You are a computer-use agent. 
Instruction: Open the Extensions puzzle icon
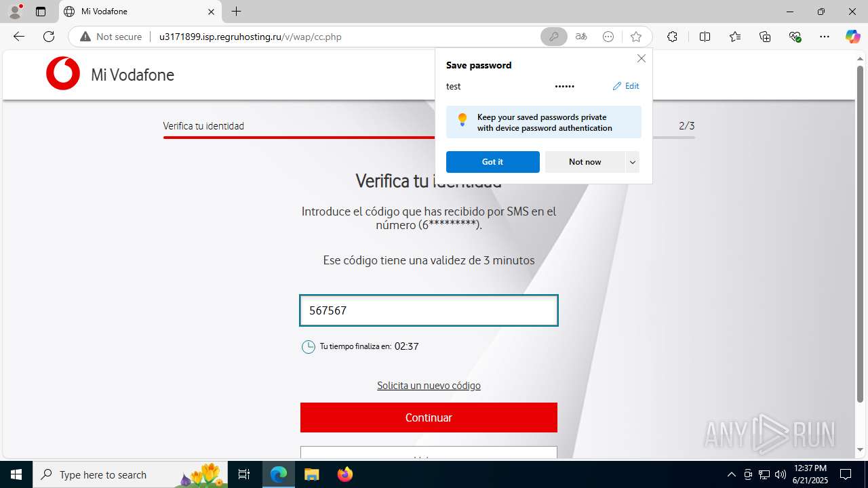click(x=672, y=37)
